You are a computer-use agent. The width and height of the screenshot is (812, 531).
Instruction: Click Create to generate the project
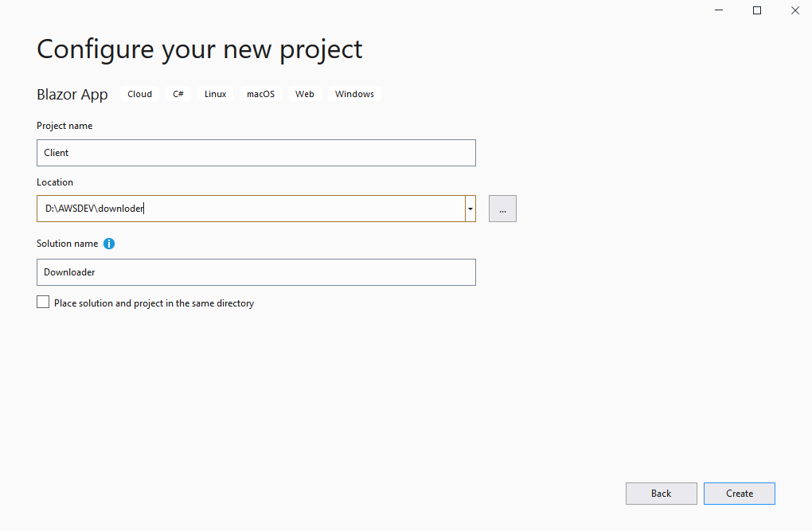point(739,493)
